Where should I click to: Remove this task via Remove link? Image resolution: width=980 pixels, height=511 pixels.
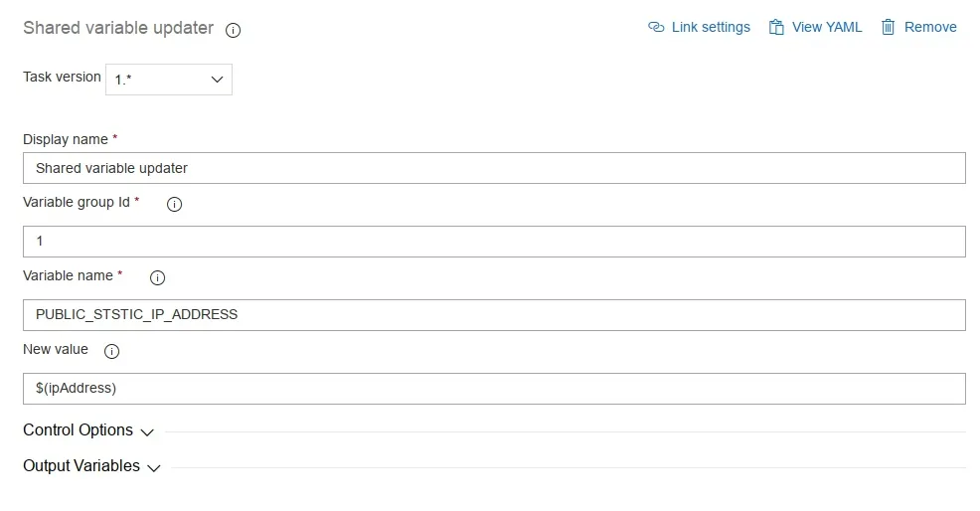click(930, 27)
